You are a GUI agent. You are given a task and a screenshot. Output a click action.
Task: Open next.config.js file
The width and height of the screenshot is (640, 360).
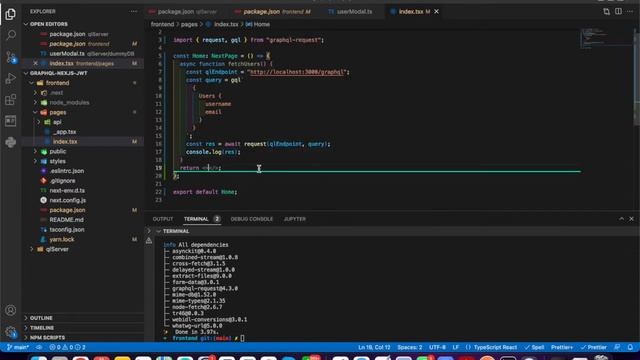[67, 200]
